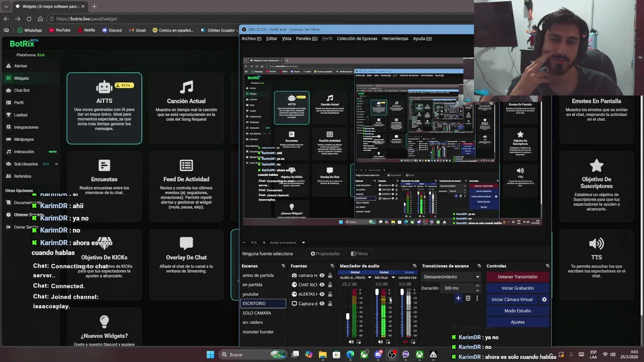Adjust Audio del escritorio volume slider
Screen dimensions: 644x362
point(347,316)
